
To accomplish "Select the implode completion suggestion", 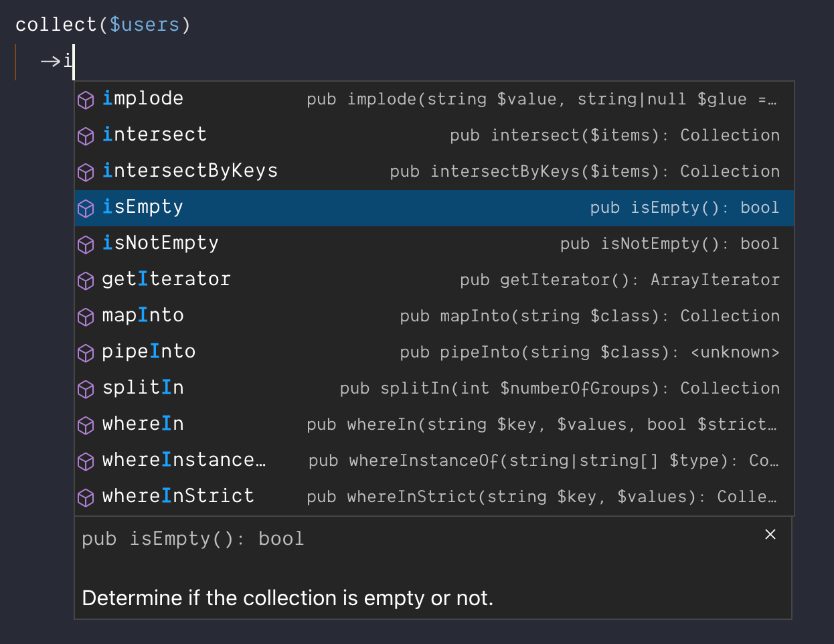I will 434,99.
